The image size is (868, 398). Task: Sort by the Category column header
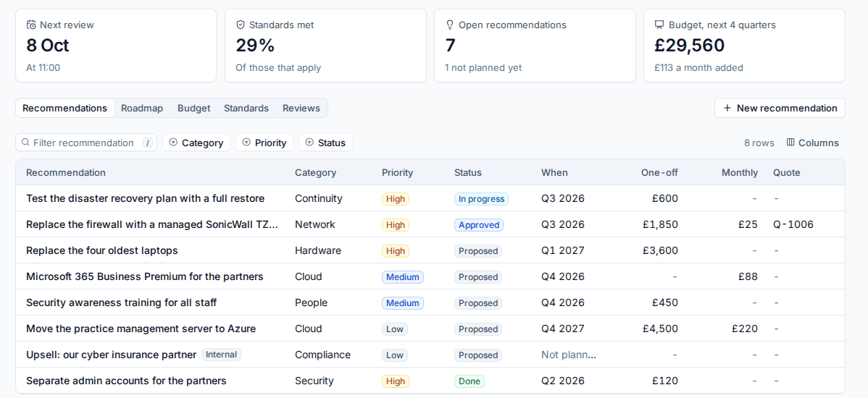[315, 172]
